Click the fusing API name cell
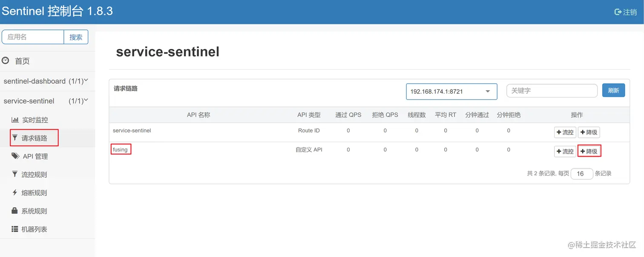The width and height of the screenshot is (644, 257). point(120,150)
